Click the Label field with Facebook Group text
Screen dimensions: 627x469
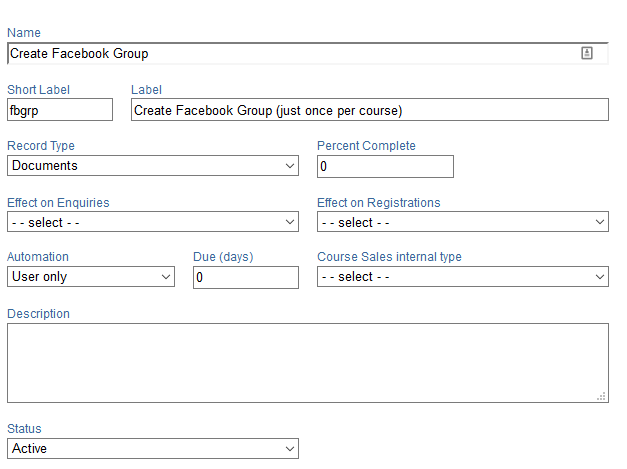(369, 110)
